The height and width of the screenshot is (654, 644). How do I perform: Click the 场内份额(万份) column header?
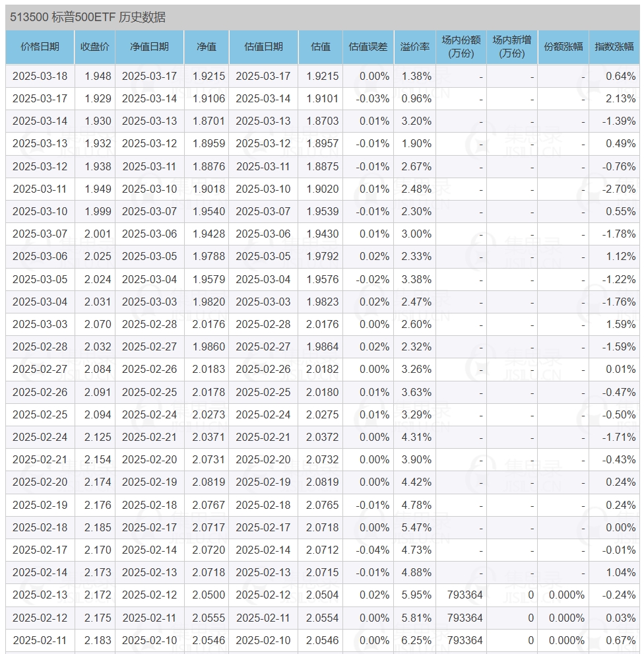(461, 47)
